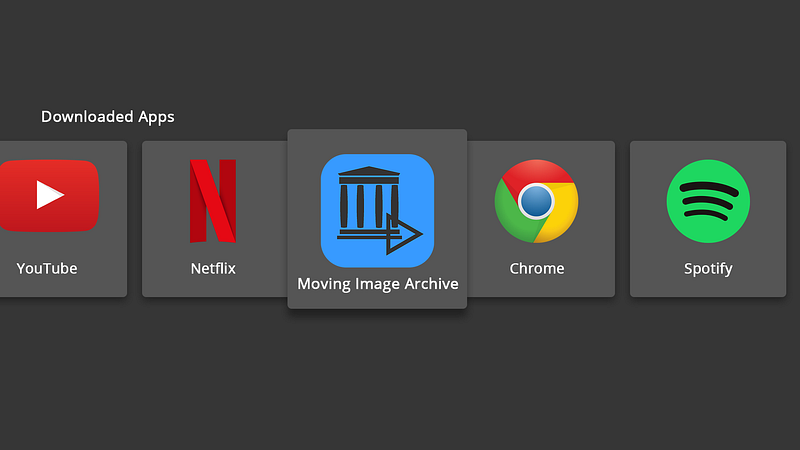Viewport: 800px width, 450px height.
Task: Open the Spotify app icon
Action: click(708, 201)
